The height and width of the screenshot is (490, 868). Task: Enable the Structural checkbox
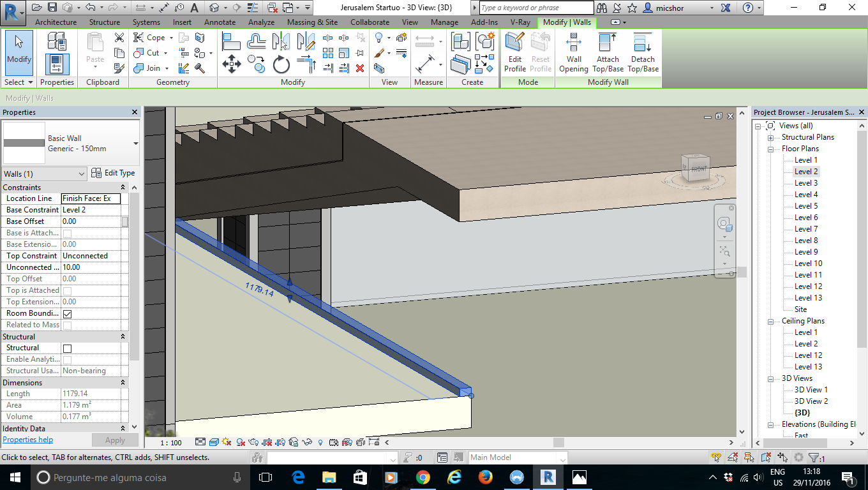pyautogui.click(x=67, y=348)
